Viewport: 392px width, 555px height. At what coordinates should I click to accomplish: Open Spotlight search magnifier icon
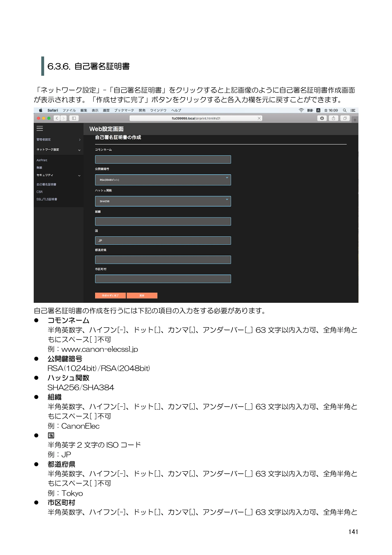click(345, 110)
